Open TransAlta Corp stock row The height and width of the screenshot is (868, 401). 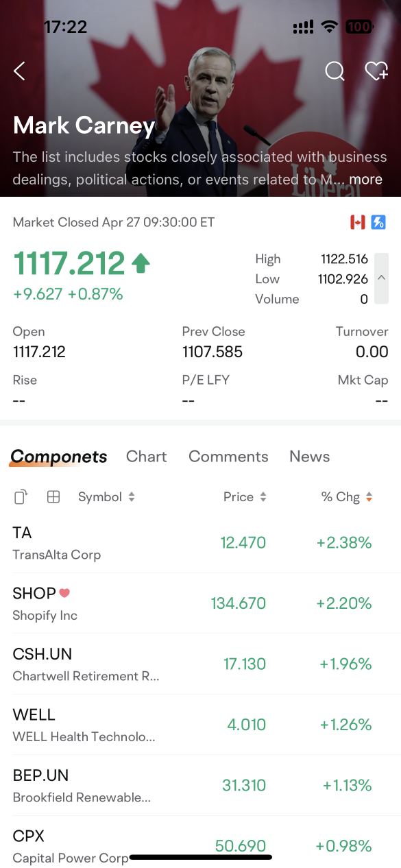tap(200, 543)
